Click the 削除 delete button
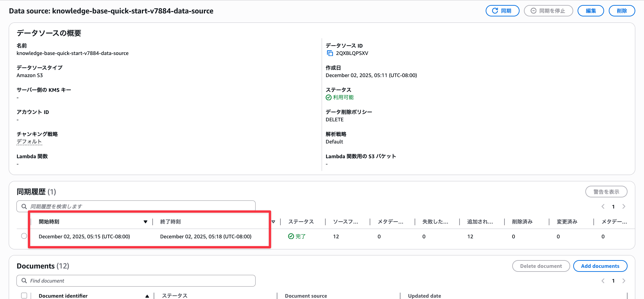Viewport: 644px width, 299px height. point(622,11)
